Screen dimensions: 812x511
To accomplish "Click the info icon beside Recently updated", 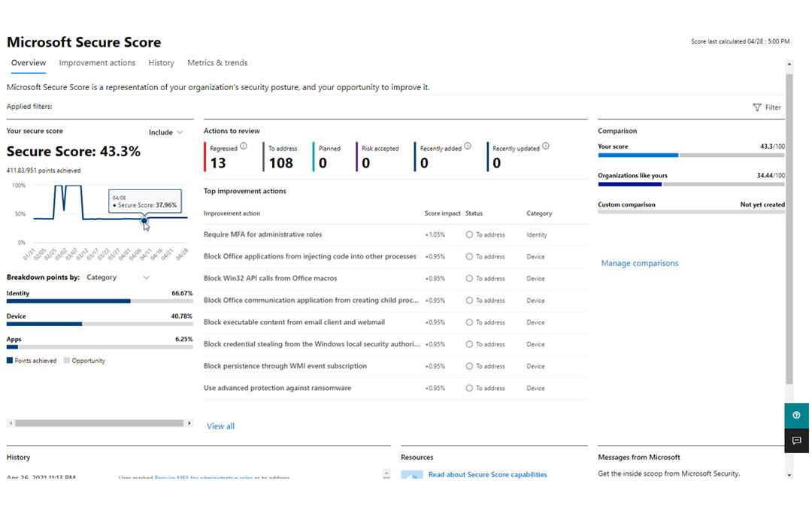I will [x=546, y=146].
